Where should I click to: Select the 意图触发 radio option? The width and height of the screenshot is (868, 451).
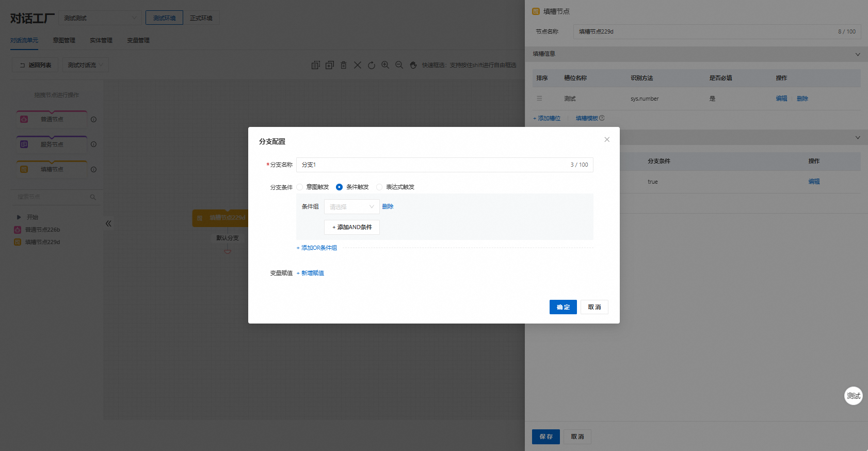299,187
